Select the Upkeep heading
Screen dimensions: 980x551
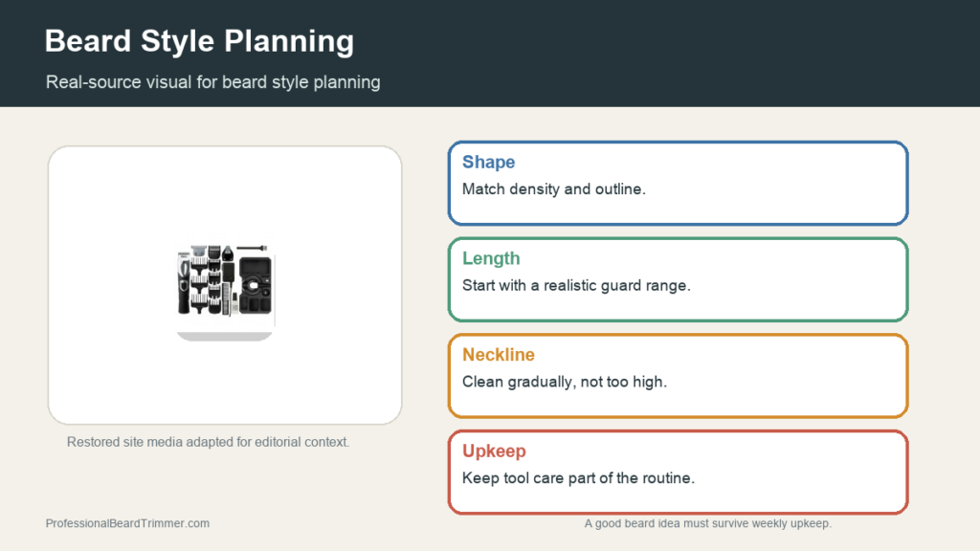coord(494,451)
